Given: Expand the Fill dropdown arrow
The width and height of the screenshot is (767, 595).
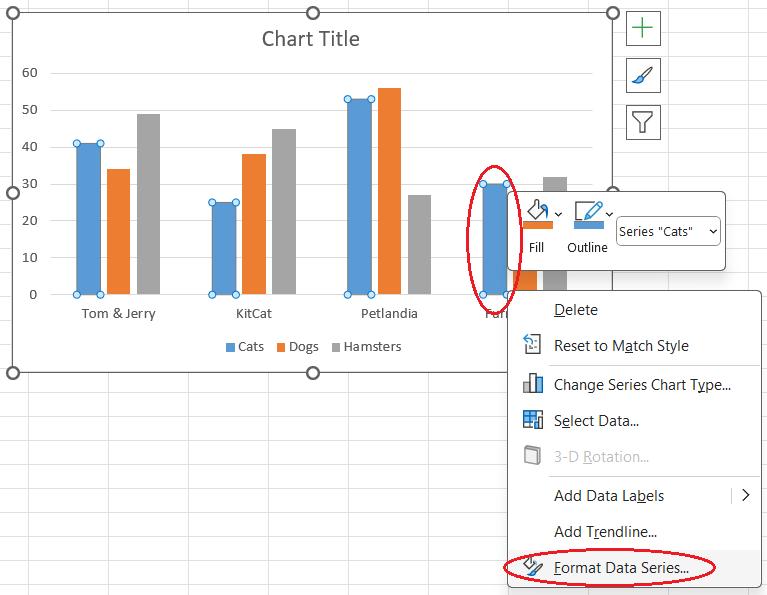Looking at the screenshot, I should pos(558,214).
